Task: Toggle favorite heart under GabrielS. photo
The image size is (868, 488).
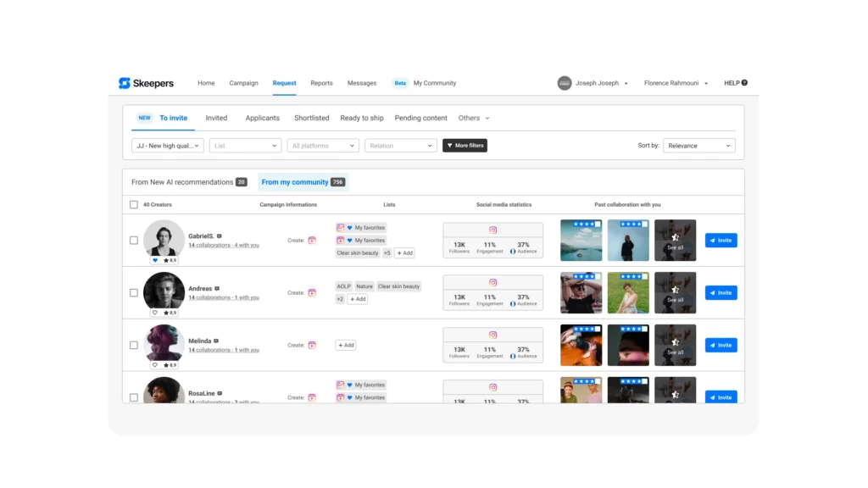Action: 155,260
